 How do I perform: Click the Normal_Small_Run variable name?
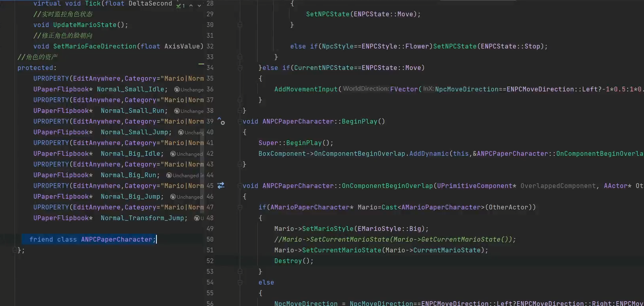(x=132, y=110)
